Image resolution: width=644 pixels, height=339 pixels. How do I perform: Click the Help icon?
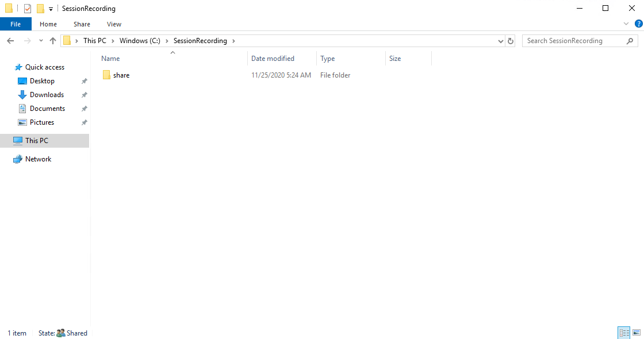tap(638, 24)
